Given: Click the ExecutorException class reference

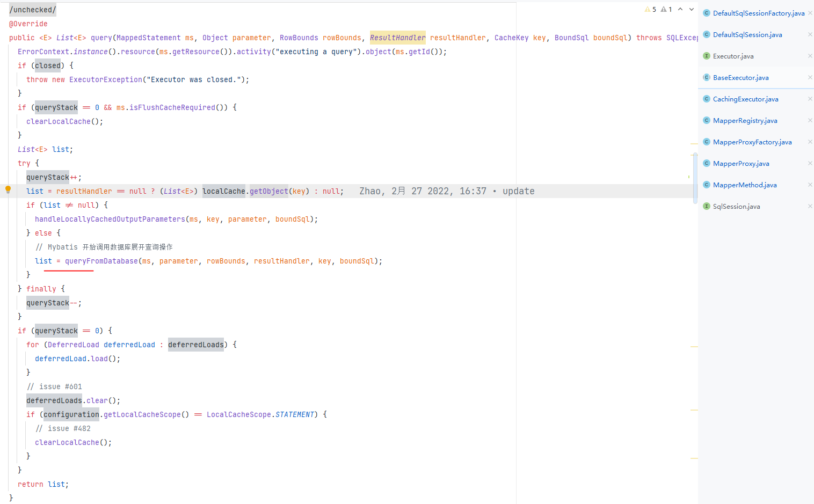Looking at the screenshot, I should [x=106, y=79].
